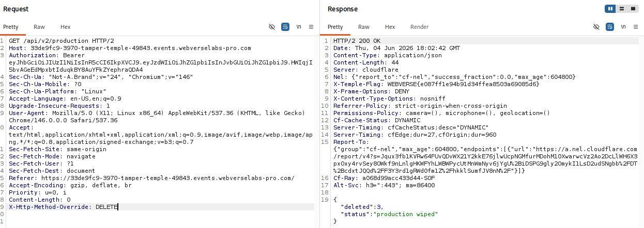Choose combined tabbed layout icon
The image size is (644, 228).
coord(632,9)
